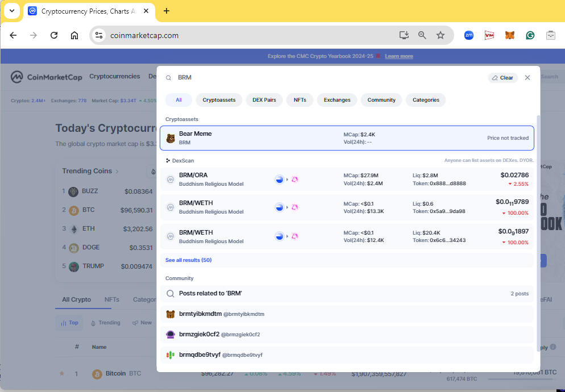Switch to the Exchanges filter

point(337,100)
